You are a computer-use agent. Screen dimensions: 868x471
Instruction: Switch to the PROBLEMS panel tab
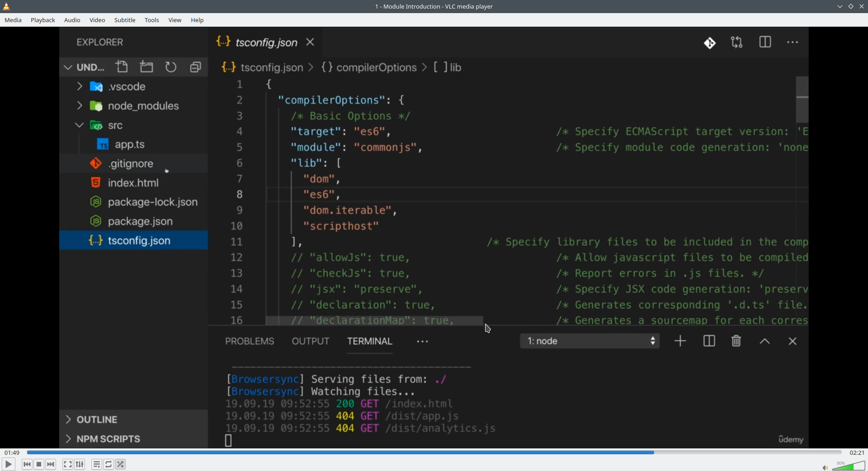250,341
